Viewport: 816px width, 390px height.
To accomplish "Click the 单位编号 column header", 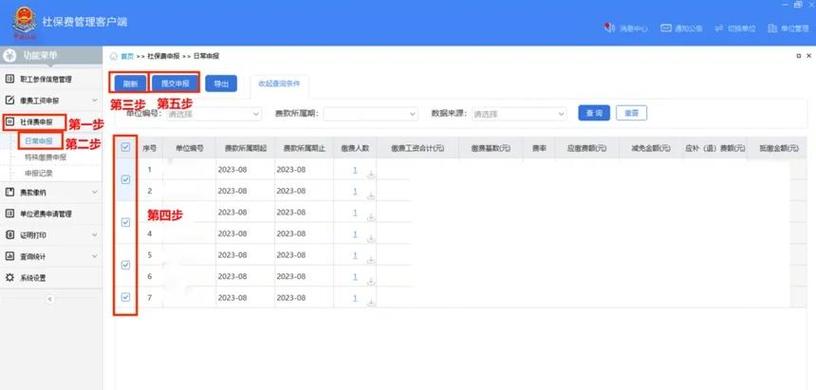I will [189, 148].
